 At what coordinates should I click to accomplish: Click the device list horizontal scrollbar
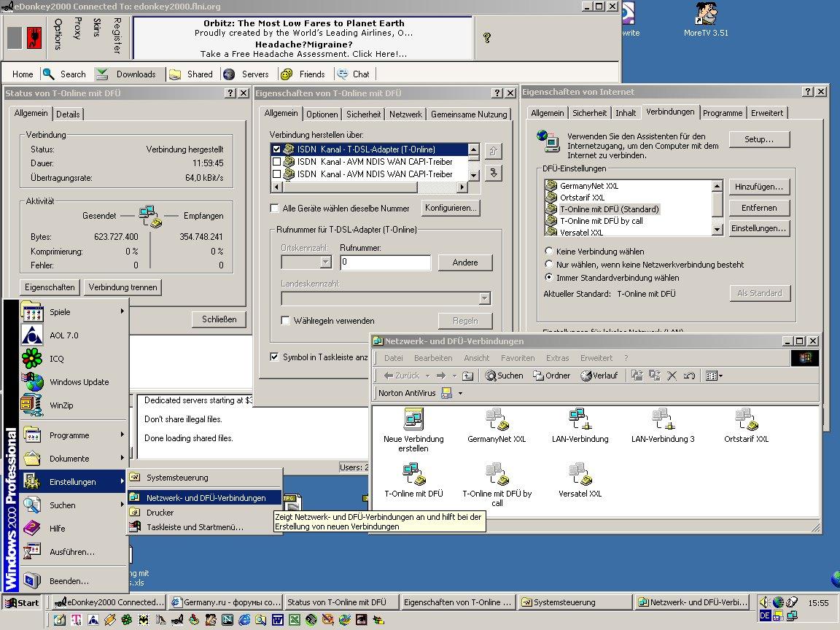tap(370, 187)
